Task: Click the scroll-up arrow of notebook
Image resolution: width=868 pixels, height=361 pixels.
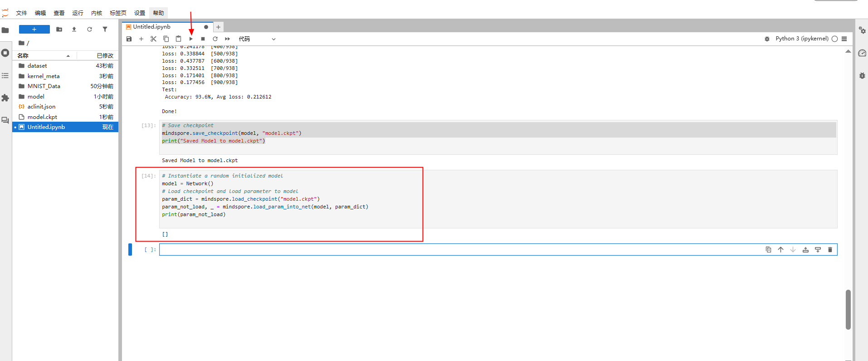Action: point(848,51)
